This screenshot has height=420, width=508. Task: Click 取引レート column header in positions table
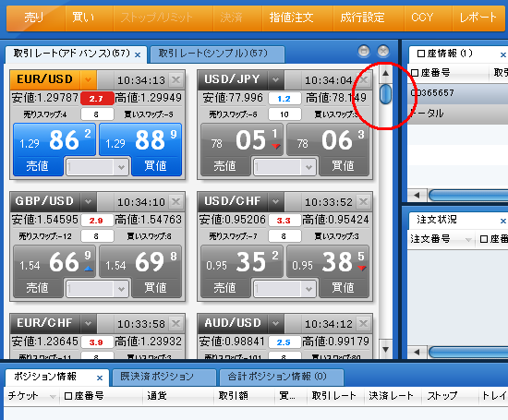tap(336, 396)
